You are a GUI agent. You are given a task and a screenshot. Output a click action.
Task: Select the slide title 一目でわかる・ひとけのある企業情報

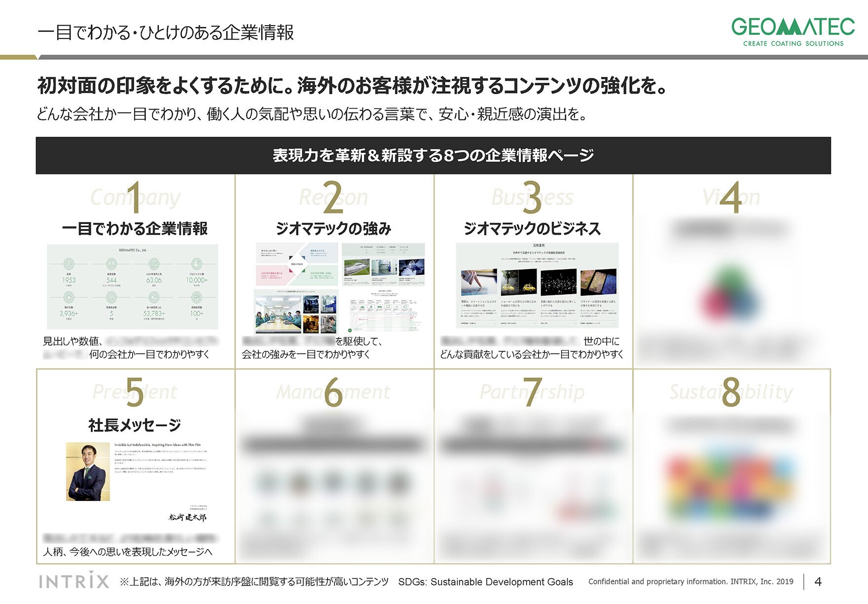[x=166, y=33]
